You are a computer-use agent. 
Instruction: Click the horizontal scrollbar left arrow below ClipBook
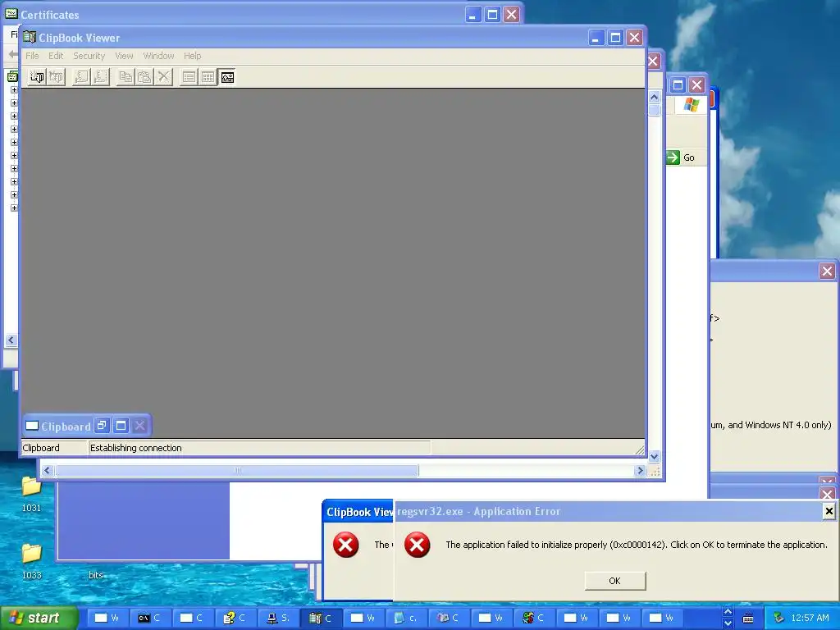[x=47, y=470]
